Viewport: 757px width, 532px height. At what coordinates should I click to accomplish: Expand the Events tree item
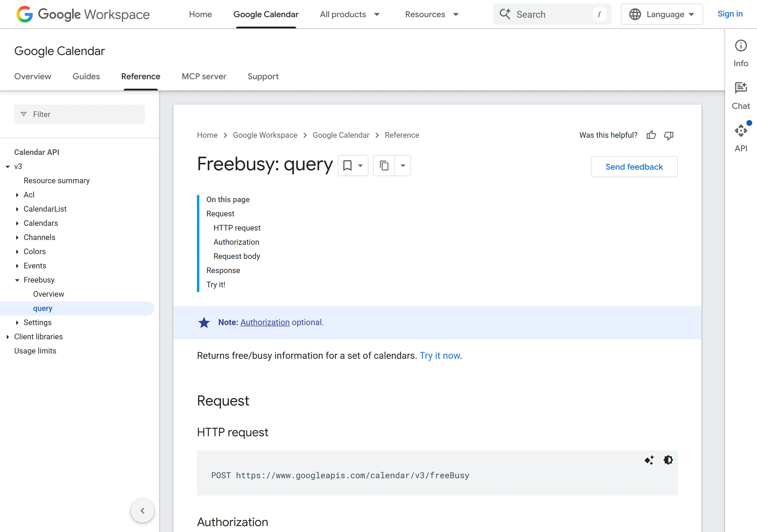pos(17,266)
